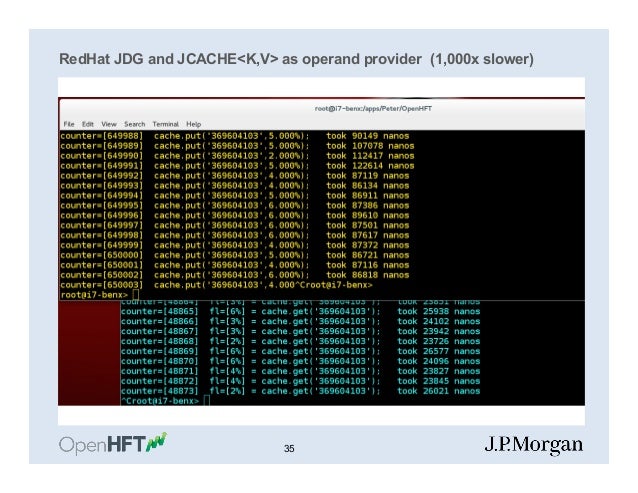
Task: Click 'took 86721 nanos' value
Action: pyautogui.click(x=367, y=255)
